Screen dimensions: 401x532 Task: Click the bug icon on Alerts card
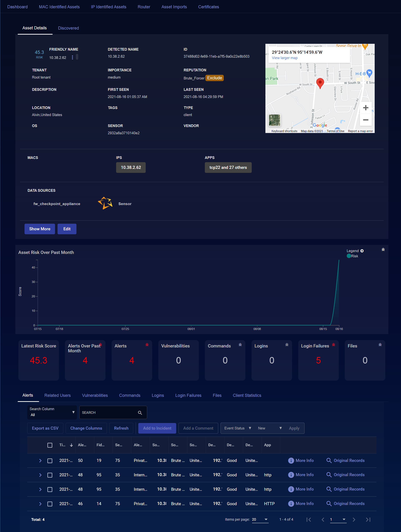pos(147,345)
